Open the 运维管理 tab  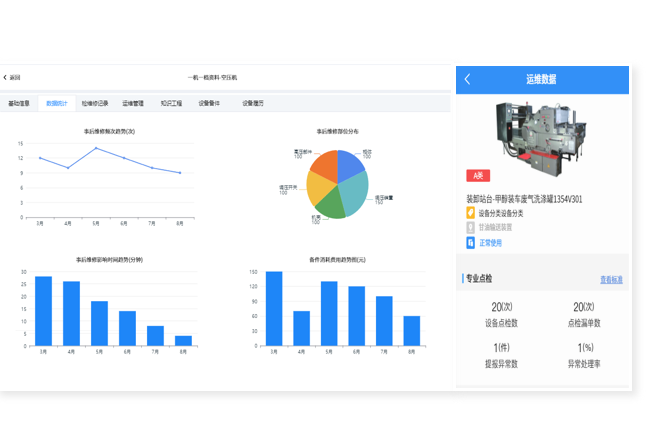click(x=133, y=103)
